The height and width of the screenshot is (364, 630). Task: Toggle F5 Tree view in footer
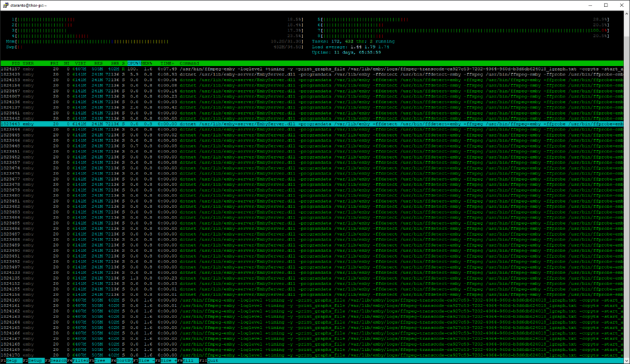100,361
